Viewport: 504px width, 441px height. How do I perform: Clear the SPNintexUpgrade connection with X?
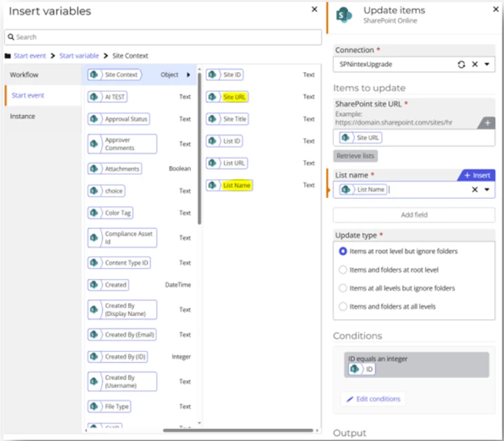(475, 64)
